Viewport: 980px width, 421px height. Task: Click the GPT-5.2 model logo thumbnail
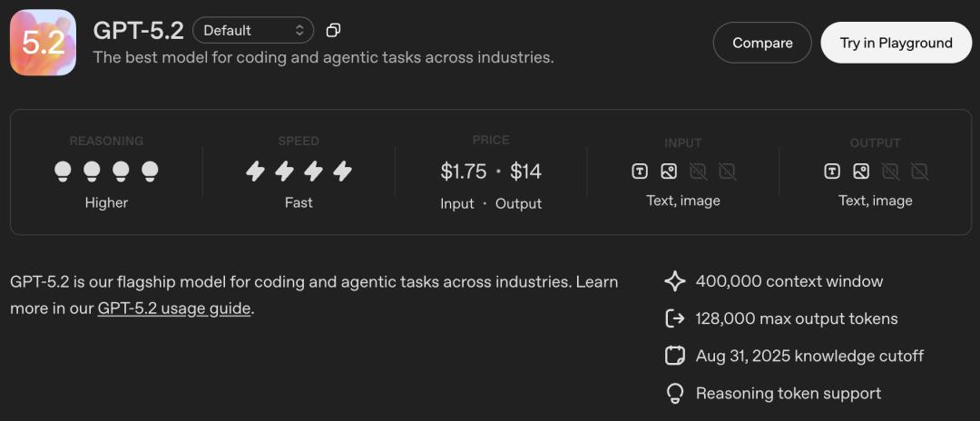click(43, 43)
